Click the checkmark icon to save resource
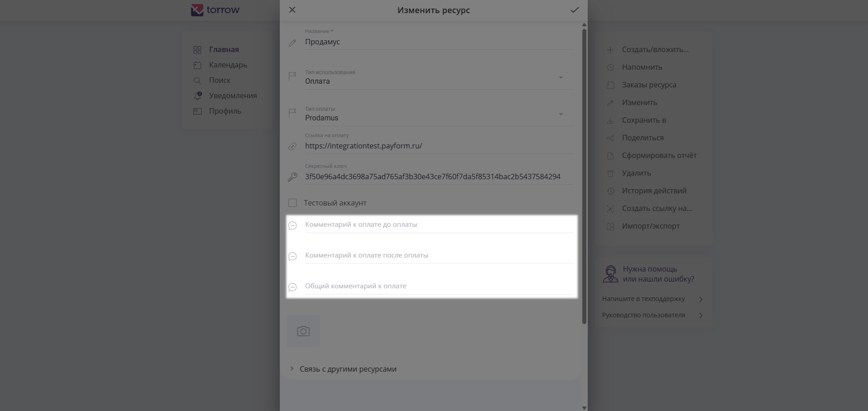Image resolution: width=868 pixels, height=411 pixels. click(x=574, y=10)
